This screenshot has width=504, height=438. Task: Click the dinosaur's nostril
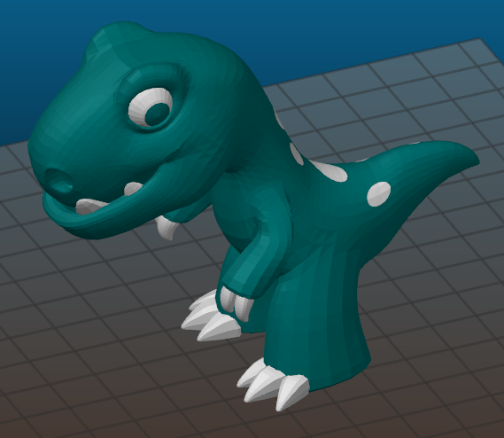point(58,181)
